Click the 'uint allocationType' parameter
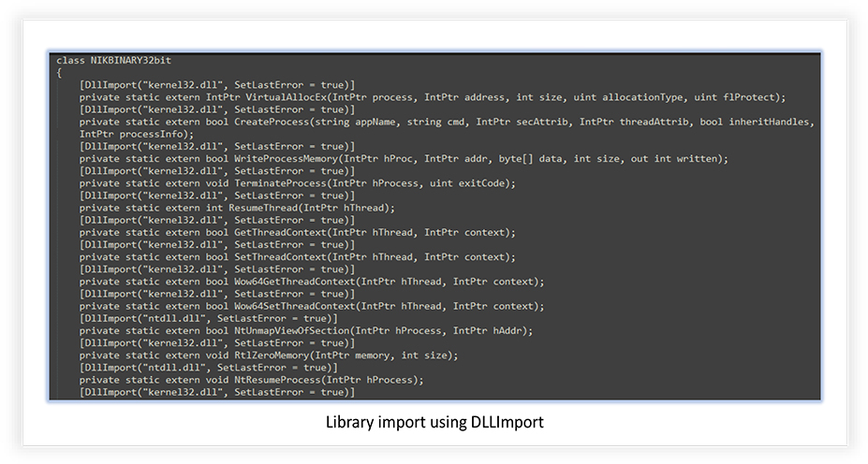 coord(628,97)
